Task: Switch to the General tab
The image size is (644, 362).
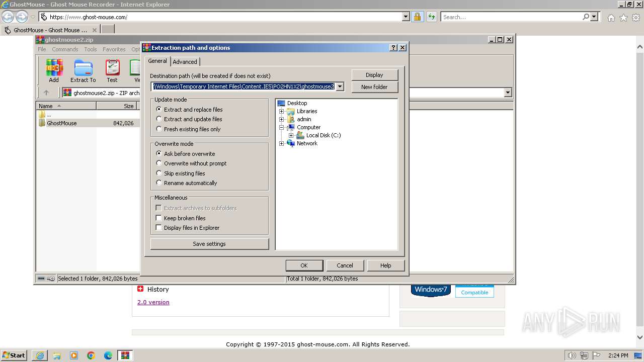Action: click(x=157, y=61)
